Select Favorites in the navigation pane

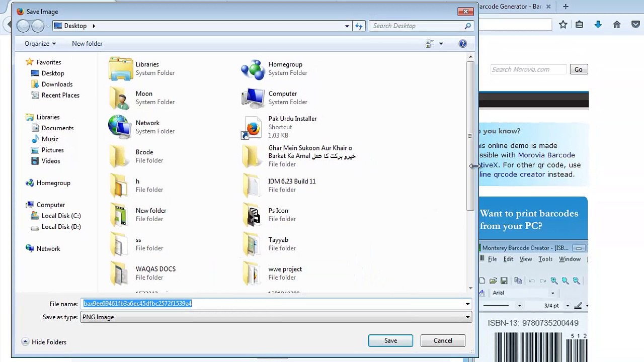tap(43, 62)
